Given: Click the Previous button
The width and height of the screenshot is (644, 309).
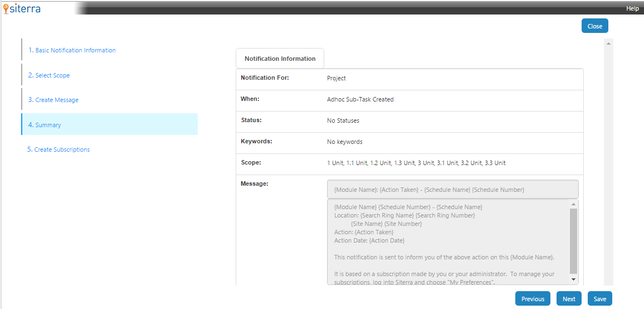Looking at the screenshot, I should coord(533,299).
